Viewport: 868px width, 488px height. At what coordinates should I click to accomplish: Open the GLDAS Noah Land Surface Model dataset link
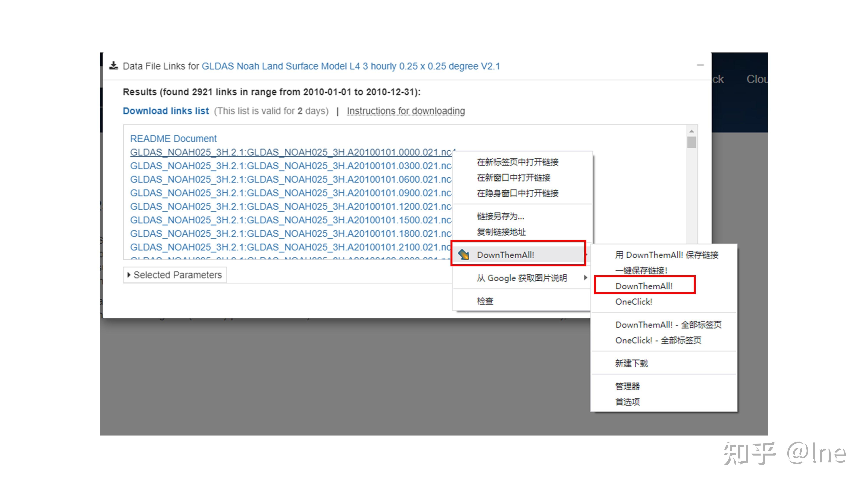351,66
